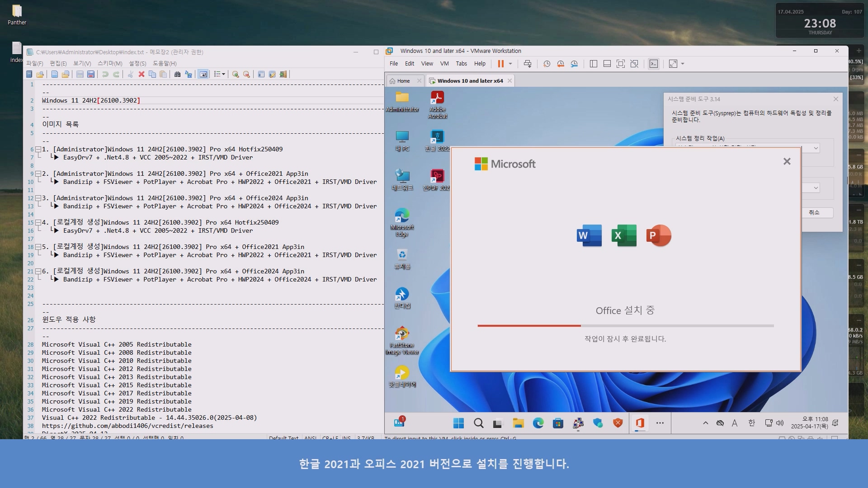
Task: Collapse the fold marker at line 15
Action: [x=38, y=222]
